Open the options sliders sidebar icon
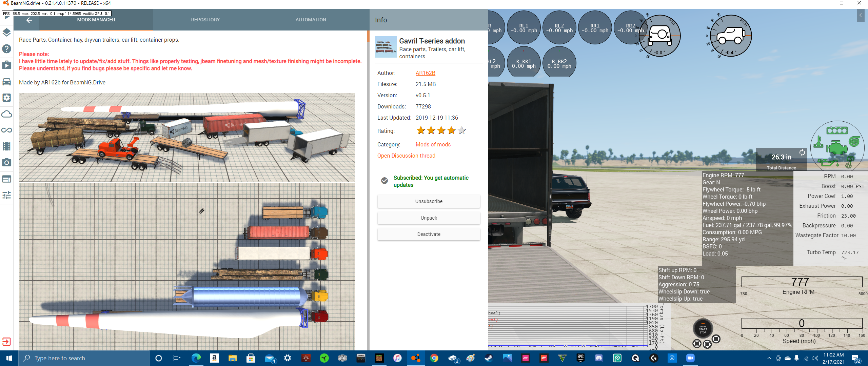Viewport: 868px width, 366px height. (x=6, y=195)
